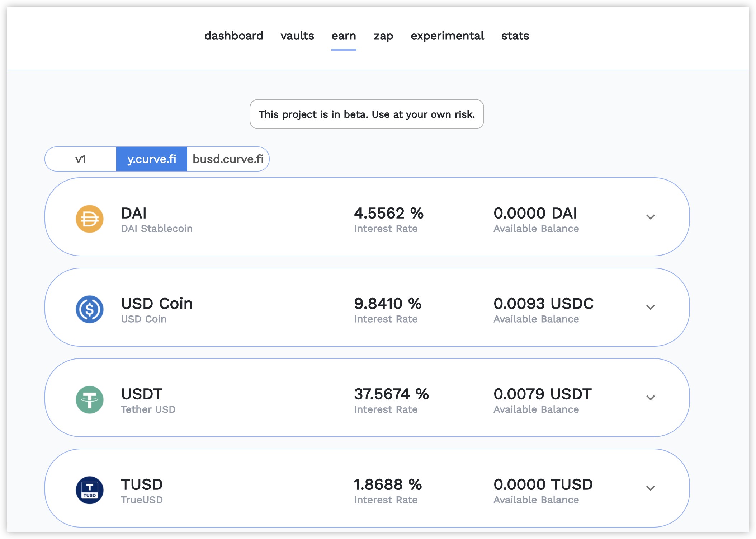Click the 37.5674 % interest rate
This screenshot has width=756, height=539.
[391, 394]
